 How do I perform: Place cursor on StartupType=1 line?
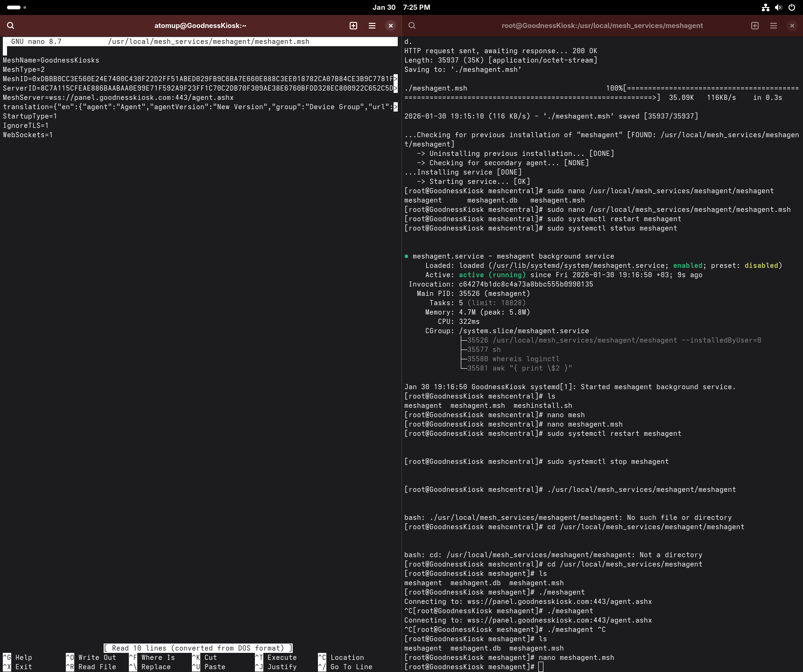pos(30,116)
